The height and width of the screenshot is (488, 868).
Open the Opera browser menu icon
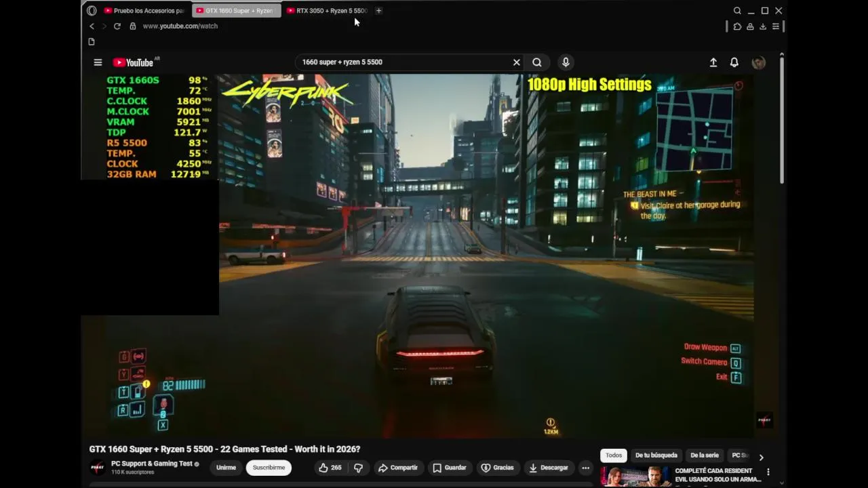point(92,11)
